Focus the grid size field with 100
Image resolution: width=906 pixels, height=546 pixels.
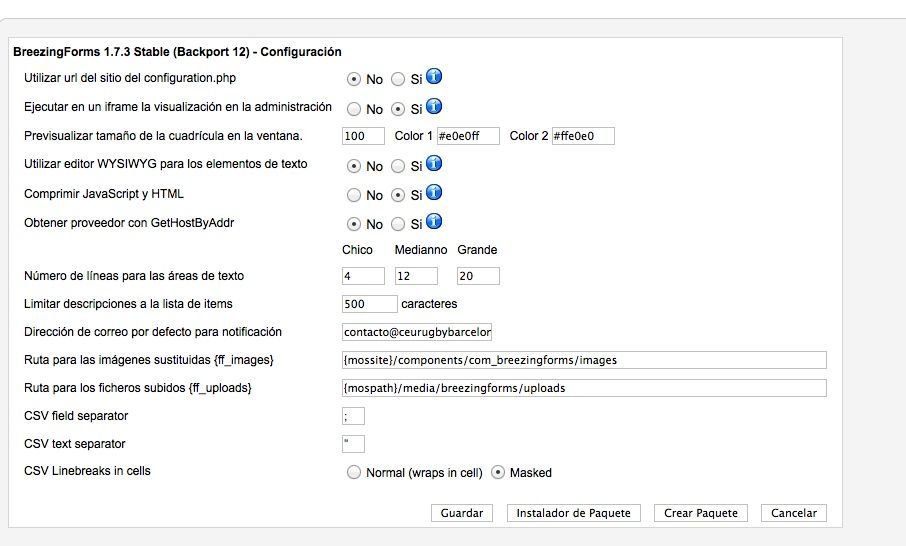point(363,136)
